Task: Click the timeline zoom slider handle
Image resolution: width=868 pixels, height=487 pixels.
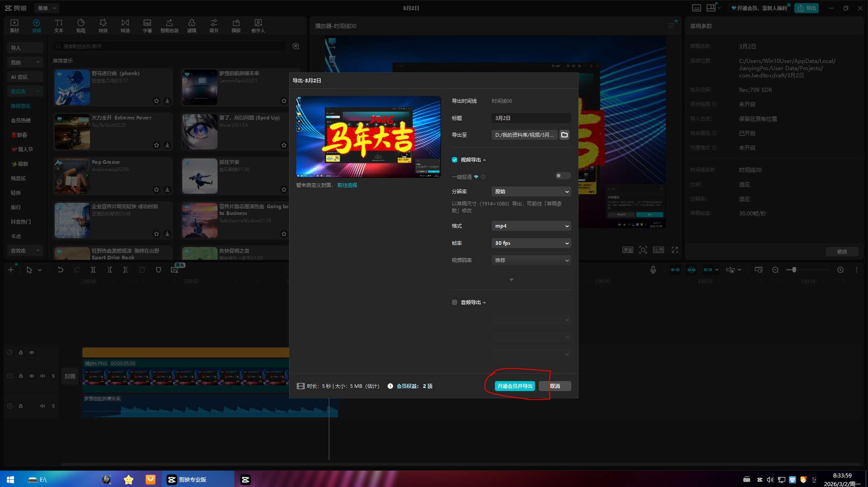Action: 794,270
